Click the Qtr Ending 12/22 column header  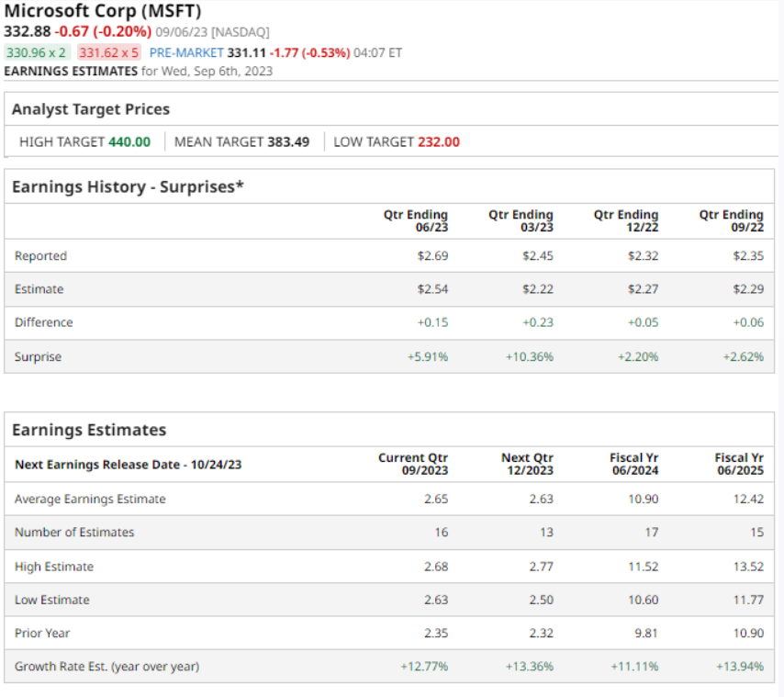626,220
